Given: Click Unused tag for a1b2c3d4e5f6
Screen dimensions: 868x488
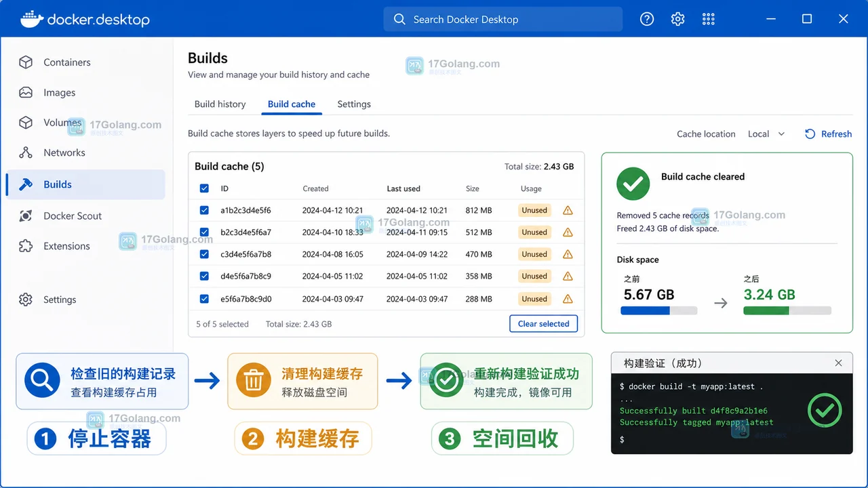Looking at the screenshot, I should [x=534, y=210].
